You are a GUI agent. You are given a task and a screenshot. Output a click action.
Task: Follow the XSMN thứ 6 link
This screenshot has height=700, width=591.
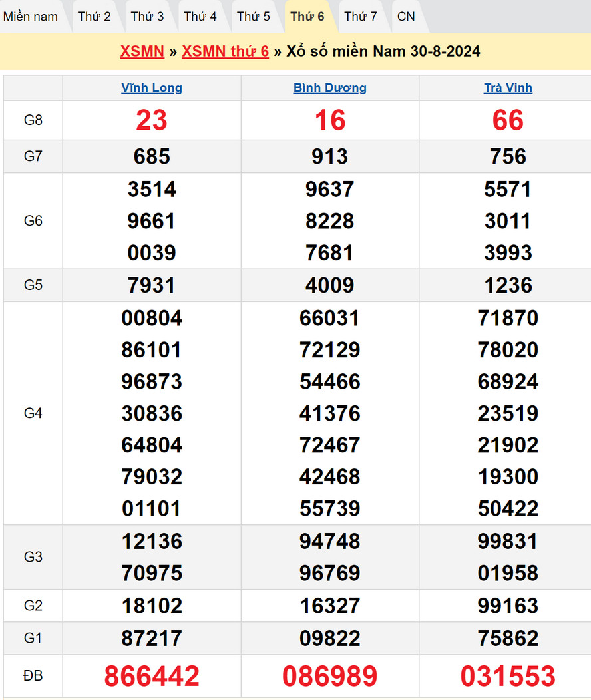(225, 51)
